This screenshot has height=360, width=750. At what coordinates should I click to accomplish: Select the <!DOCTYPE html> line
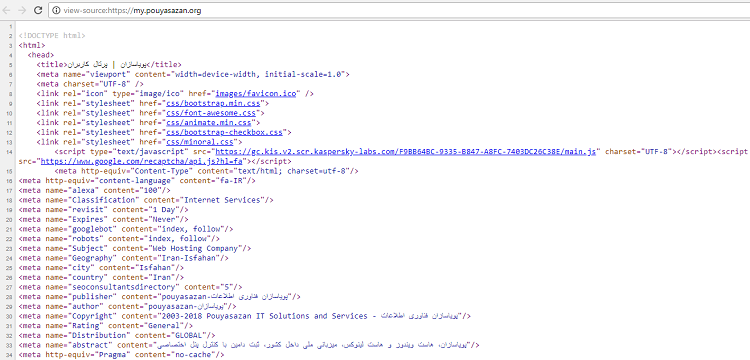[x=52, y=35]
